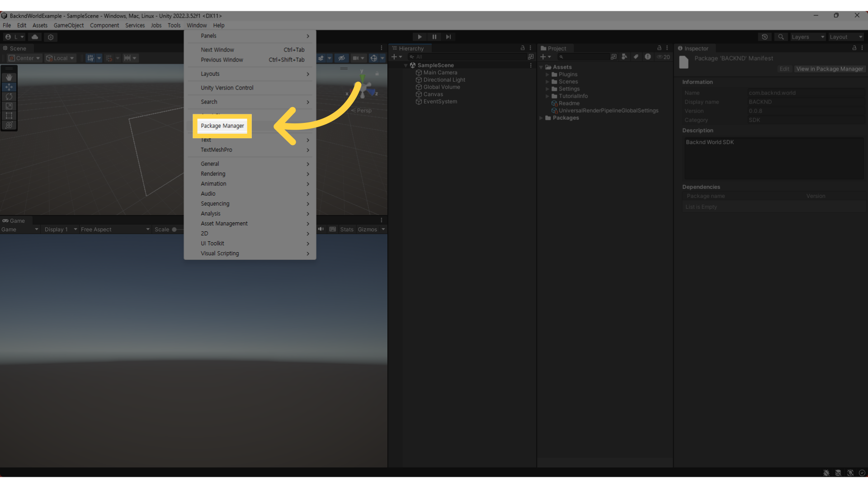The height and width of the screenshot is (488, 868).
Task: Click the Play button in toolbar
Action: [420, 37]
